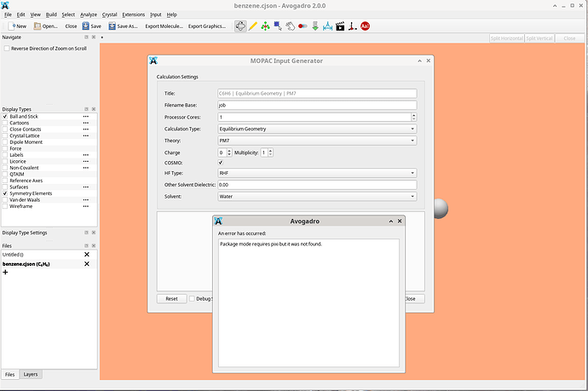Select the Untitled file entry
Image resolution: width=588 pixels, height=391 pixels.
[13, 255]
